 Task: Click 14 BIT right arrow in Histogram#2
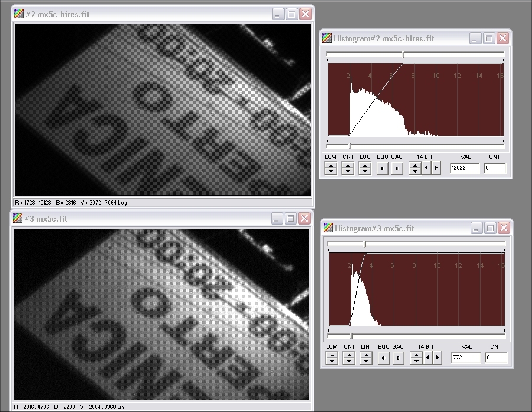(436, 168)
